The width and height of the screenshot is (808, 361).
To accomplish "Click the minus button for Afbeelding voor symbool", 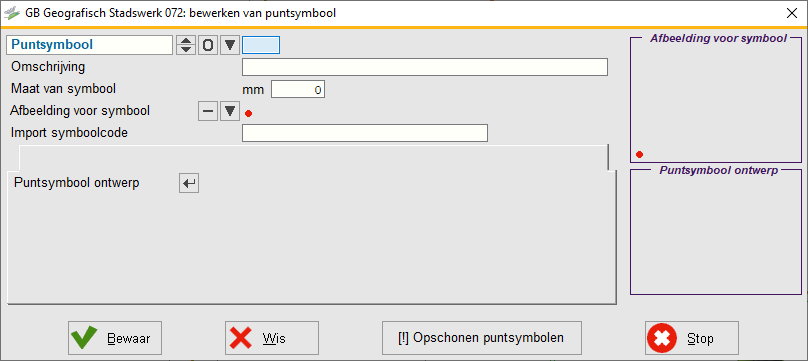I will click(208, 111).
